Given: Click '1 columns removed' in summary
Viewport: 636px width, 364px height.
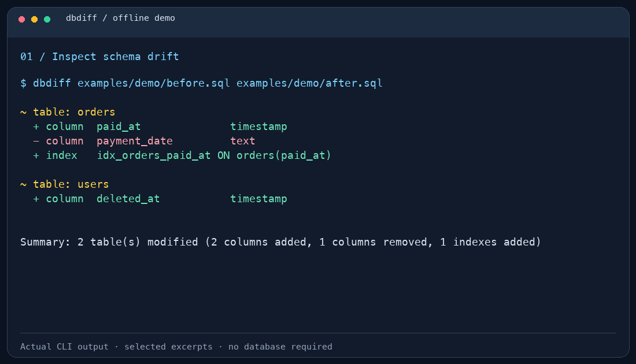Looking at the screenshot, I should tap(373, 242).
